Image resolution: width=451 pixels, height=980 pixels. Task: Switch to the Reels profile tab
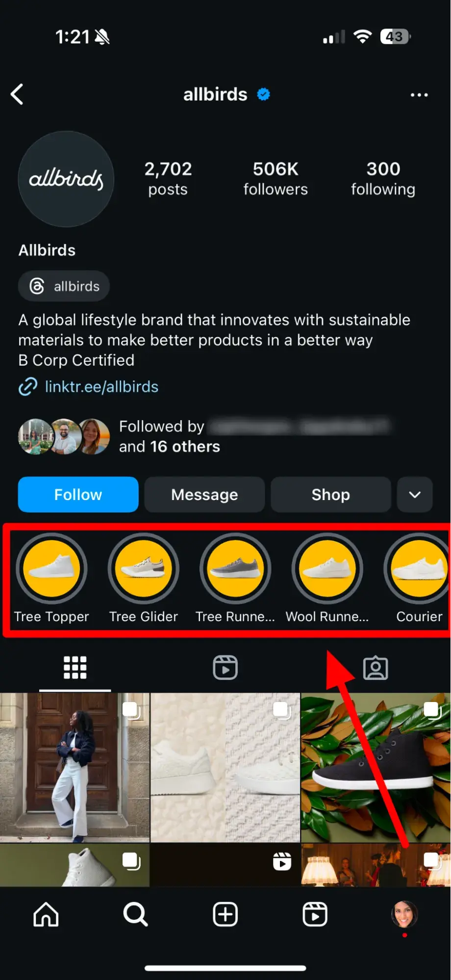point(225,668)
